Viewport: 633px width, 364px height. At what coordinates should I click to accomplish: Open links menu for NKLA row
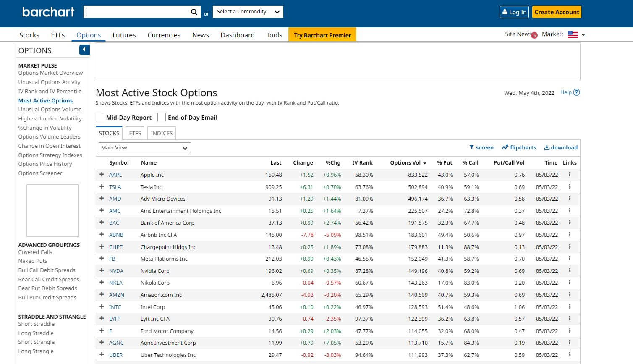coord(570,283)
